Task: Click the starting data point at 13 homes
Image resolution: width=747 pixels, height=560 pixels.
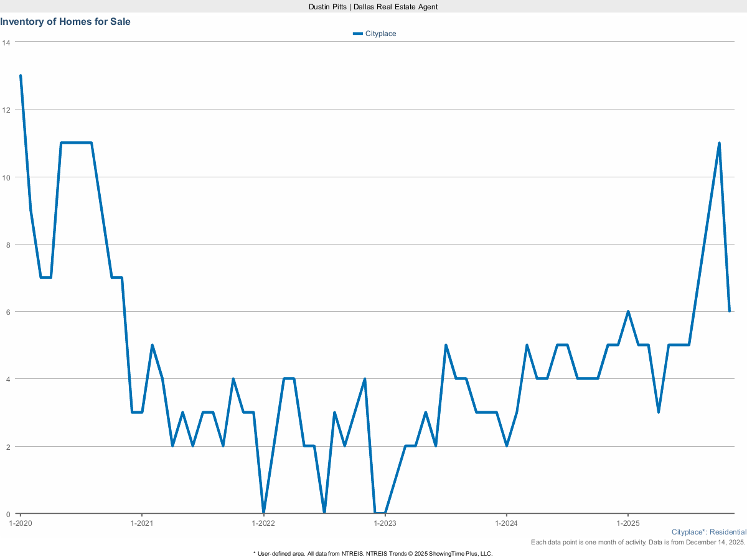Action: (x=21, y=76)
